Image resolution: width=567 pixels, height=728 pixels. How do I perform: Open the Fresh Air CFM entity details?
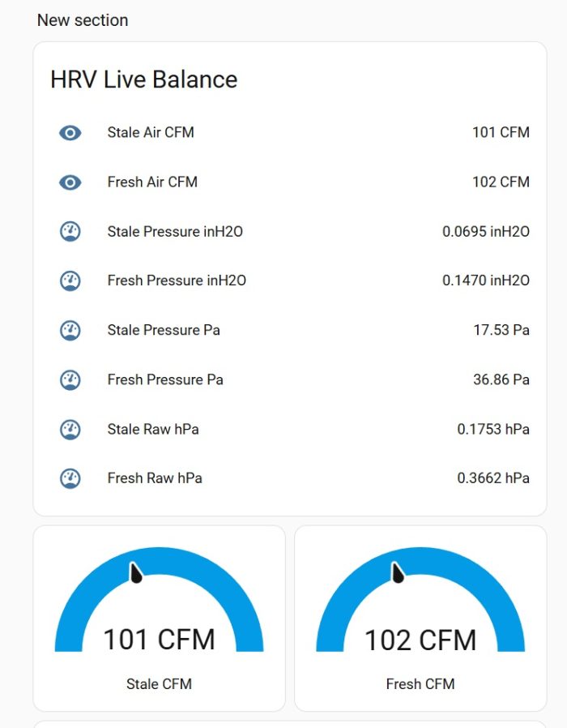pos(290,182)
